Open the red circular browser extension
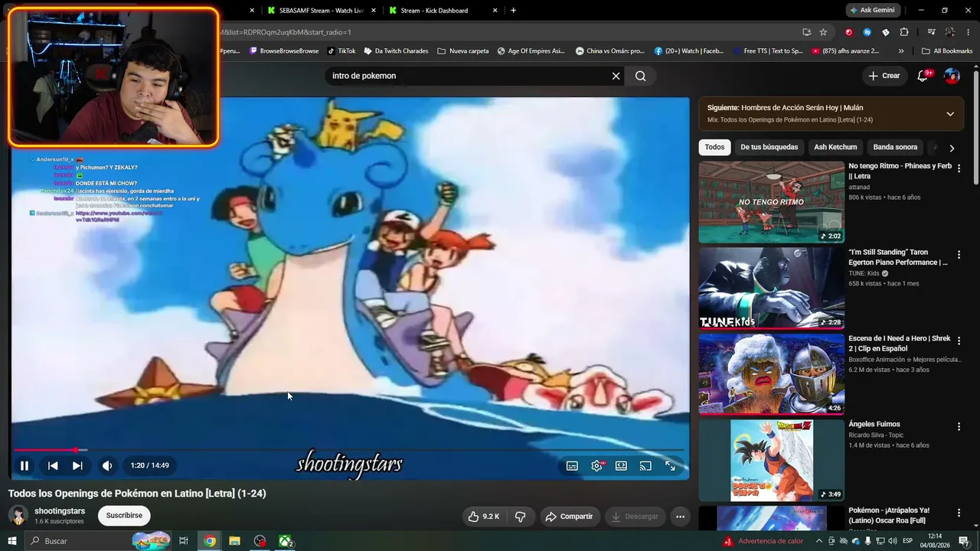The height and width of the screenshot is (551, 980). coord(848,32)
